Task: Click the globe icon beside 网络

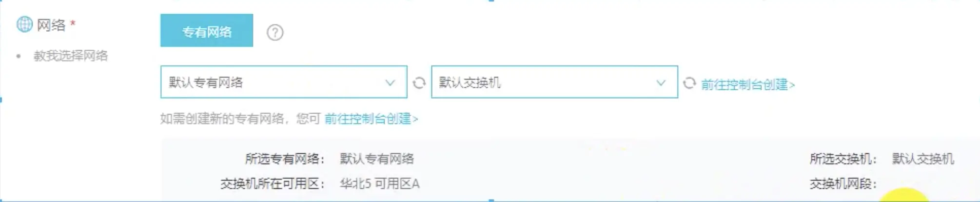Action: 24,24
